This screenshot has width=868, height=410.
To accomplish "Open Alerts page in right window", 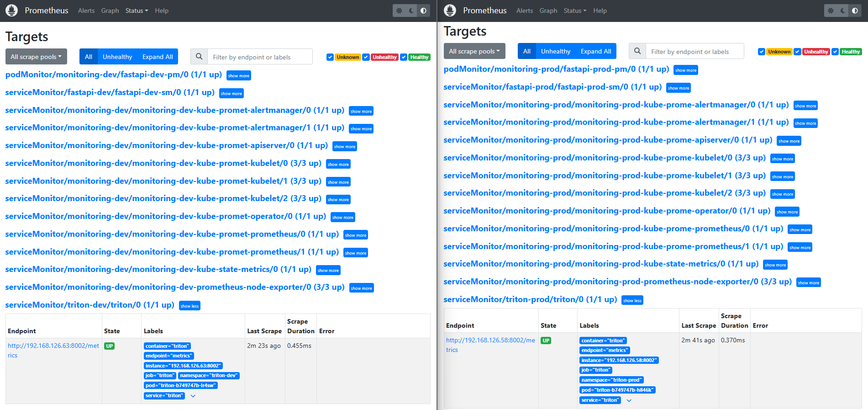I will click(525, 11).
